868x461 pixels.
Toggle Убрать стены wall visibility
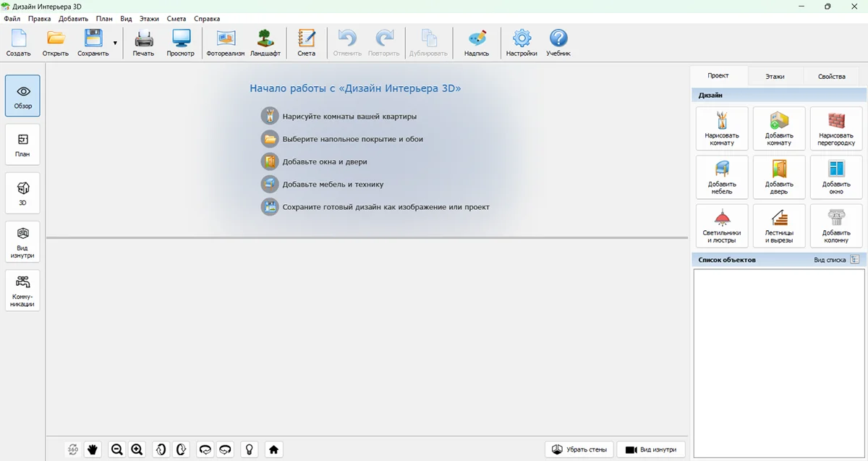pyautogui.click(x=579, y=449)
